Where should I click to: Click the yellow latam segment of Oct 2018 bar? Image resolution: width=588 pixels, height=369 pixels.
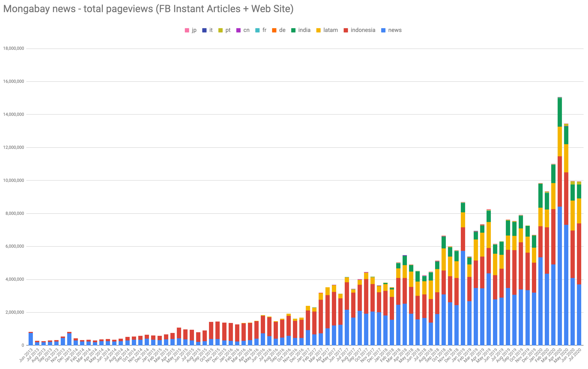(444, 259)
